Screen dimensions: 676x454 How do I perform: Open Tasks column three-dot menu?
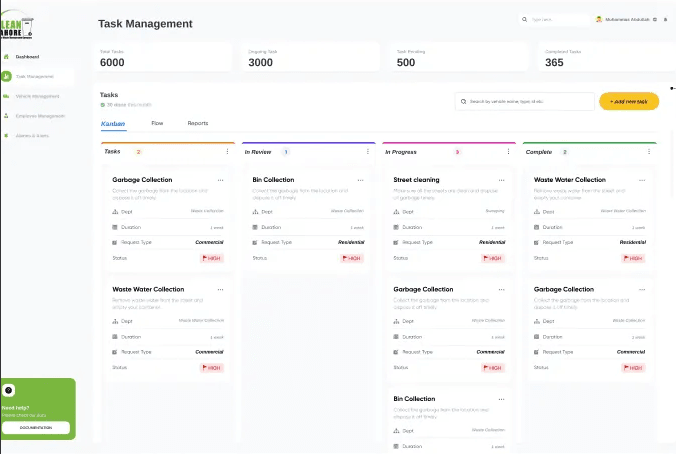pyautogui.click(x=228, y=152)
